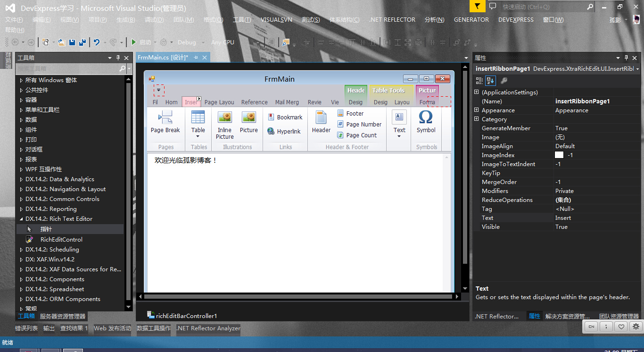Expand DX.14.2: Data & Analytics toolbox group

coord(21,179)
